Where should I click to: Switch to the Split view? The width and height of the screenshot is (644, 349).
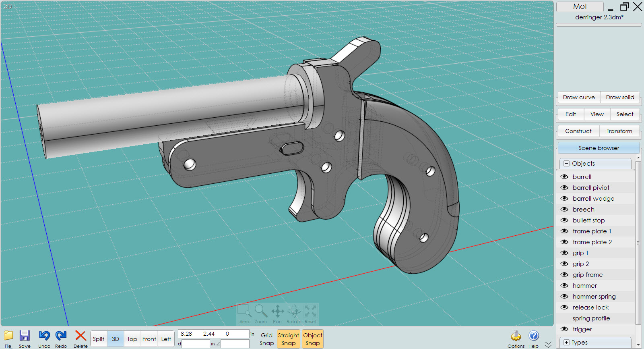point(99,339)
